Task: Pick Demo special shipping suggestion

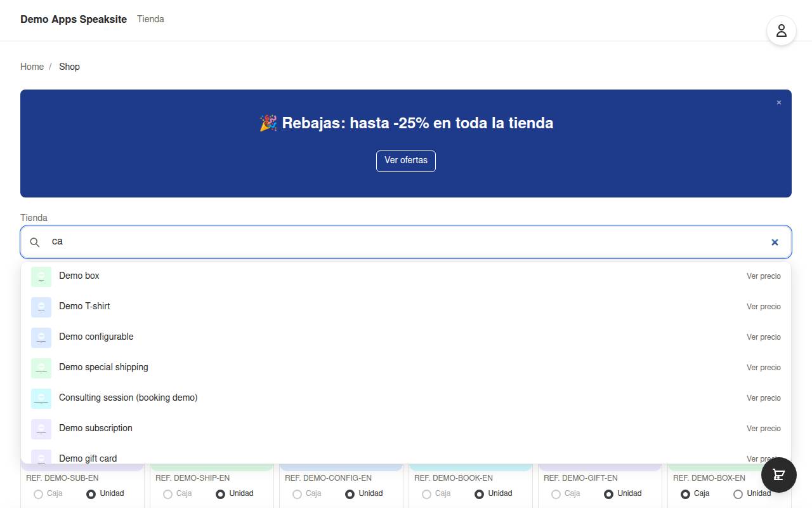Action: coord(406,368)
